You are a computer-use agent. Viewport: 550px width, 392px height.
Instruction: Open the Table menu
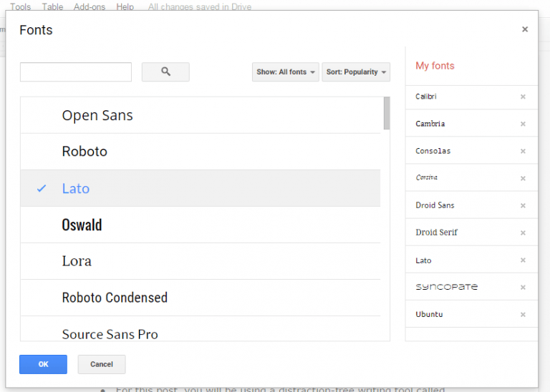point(52,6)
